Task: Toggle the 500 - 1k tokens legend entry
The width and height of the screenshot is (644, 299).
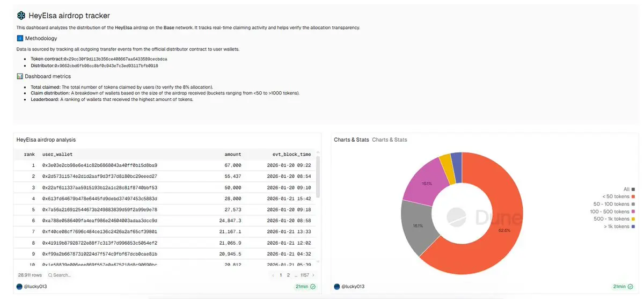Action: (614, 219)
